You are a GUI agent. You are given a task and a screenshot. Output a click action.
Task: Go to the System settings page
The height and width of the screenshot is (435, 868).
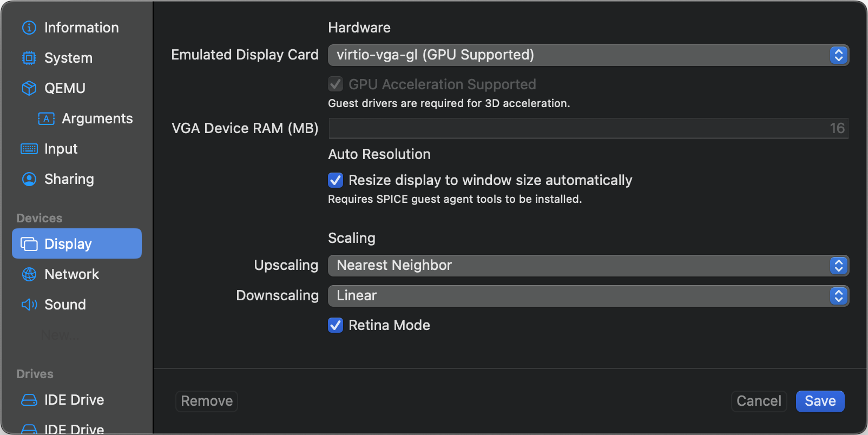[77, 58]
